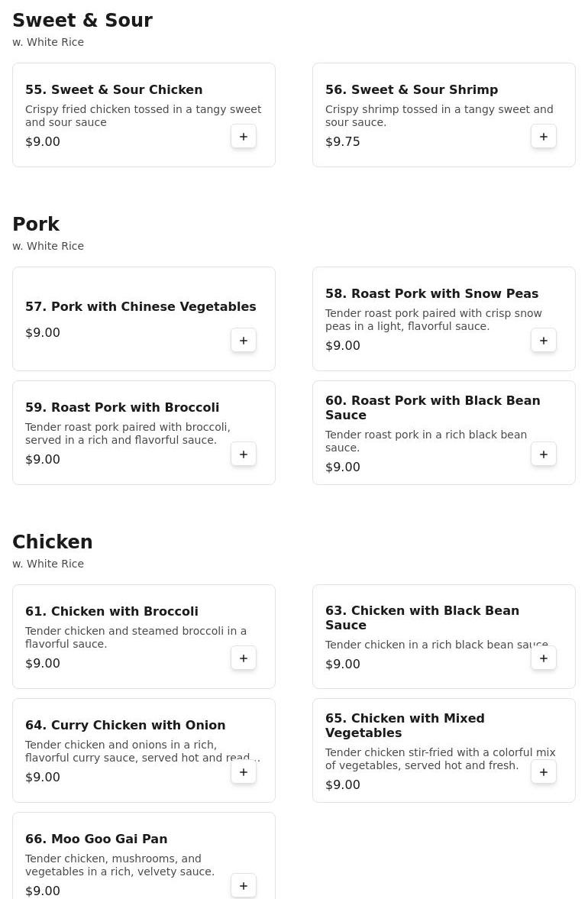Add Roast Pork with Broccoli item
Viewport: 588px width, 899px height.
click(244, 454)
